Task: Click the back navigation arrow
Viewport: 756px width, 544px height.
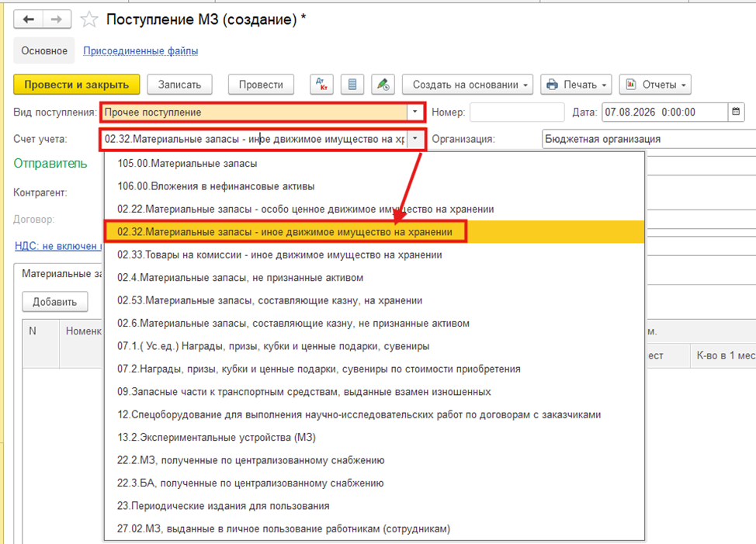Action: click(29, 19)
